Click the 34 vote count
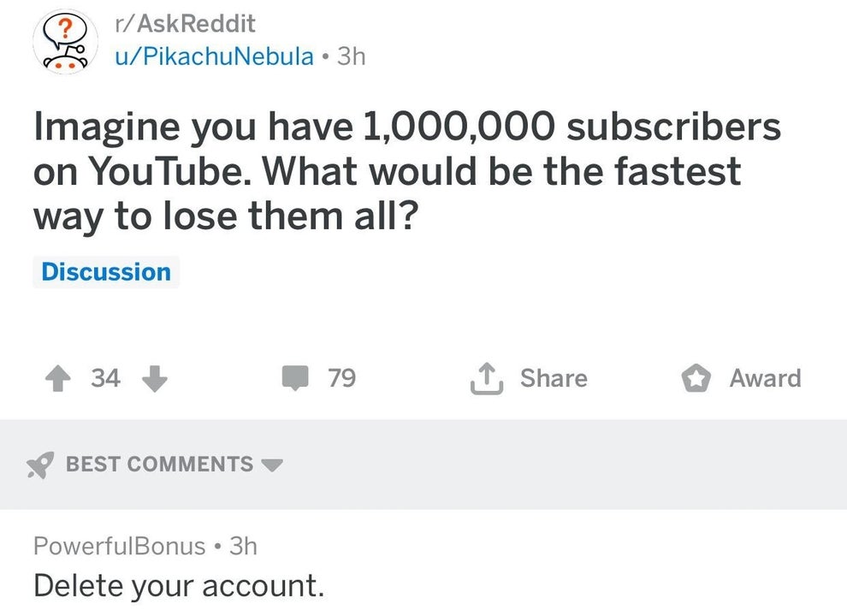 click(106, 378)
